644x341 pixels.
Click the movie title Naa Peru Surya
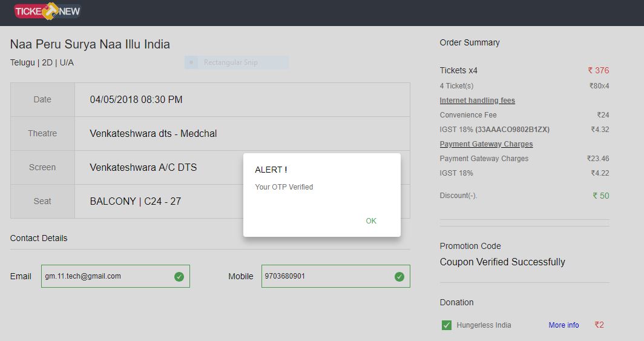point(90,44)
